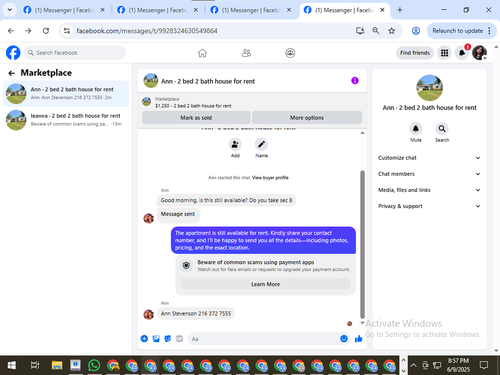This screenshot has height=375, width=500.
Task: Click More options button
Action: [x=307, y=118]
